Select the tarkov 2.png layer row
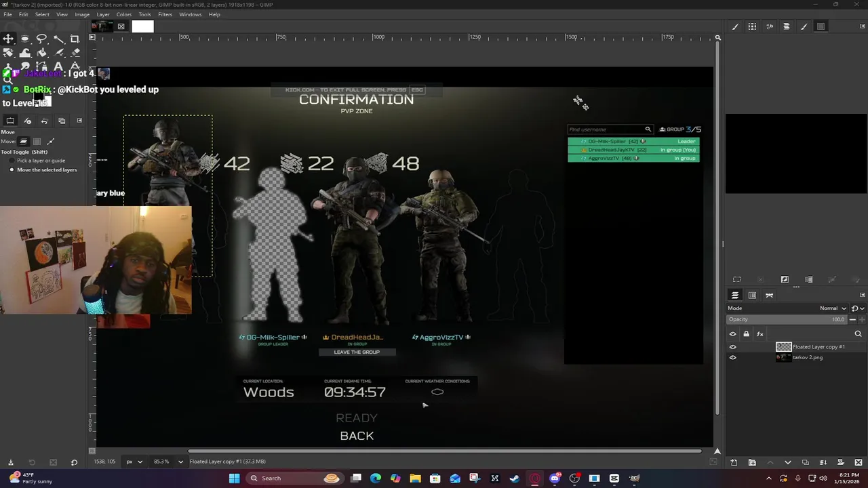This screenshot has width=868, height=488. 795,357
